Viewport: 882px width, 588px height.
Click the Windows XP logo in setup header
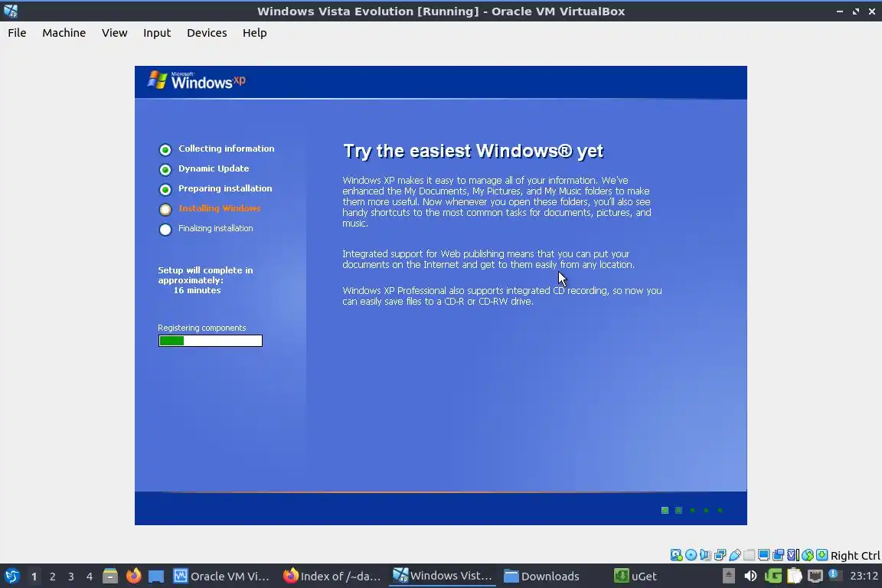196,80
